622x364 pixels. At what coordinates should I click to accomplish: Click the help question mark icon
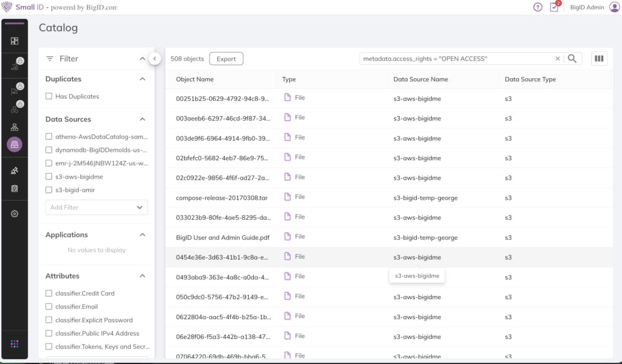pyautogui.click(x=538, y=7)
